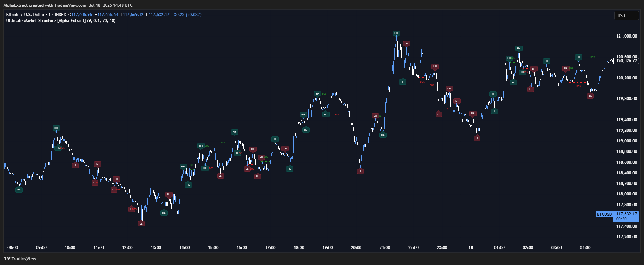Click the 120,526.72 crosshair price label
Screen dimensions: 644x265
tap(626, 61)
